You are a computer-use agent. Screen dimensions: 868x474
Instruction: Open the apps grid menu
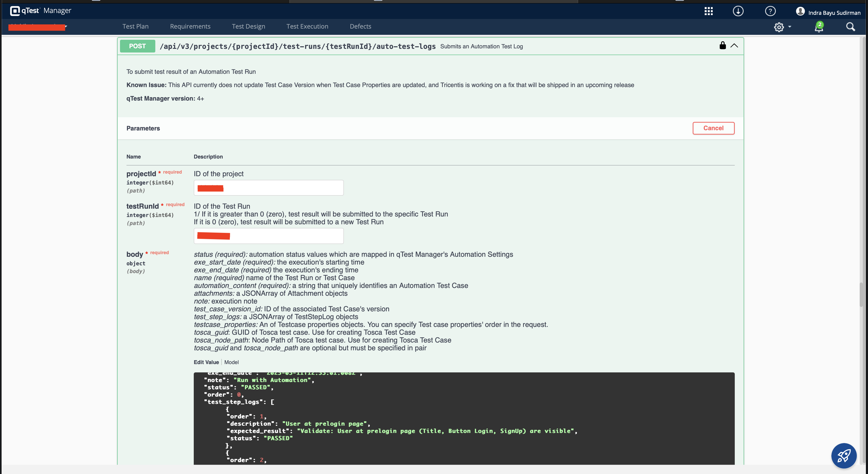coord(708,11)
